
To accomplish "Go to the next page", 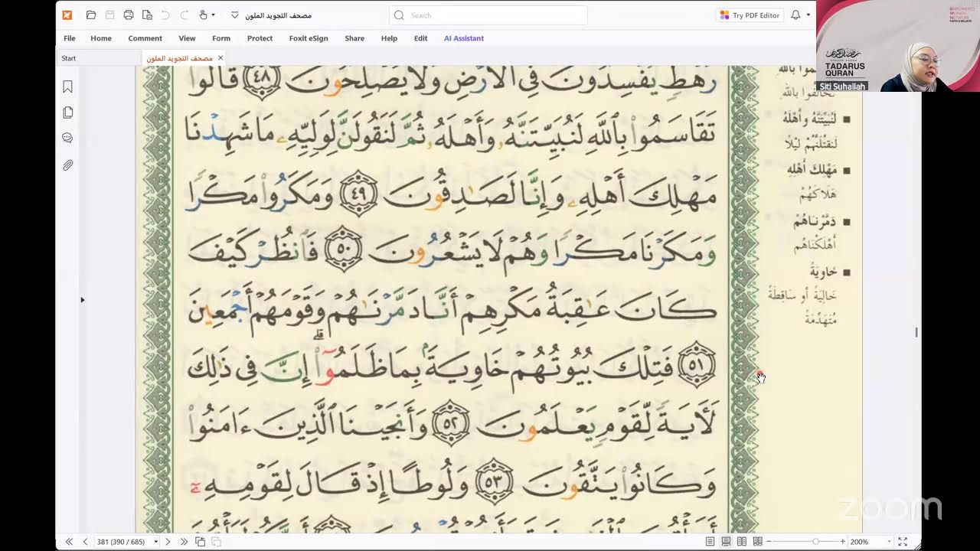I will click(168, 542).
